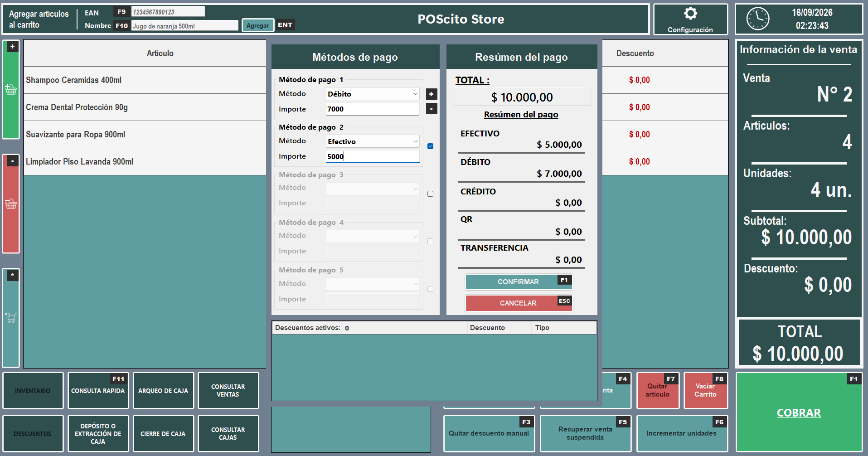Uncheck the Método de pago 2 checkbox
Screen dimensions: 868x456
point(430,146)
